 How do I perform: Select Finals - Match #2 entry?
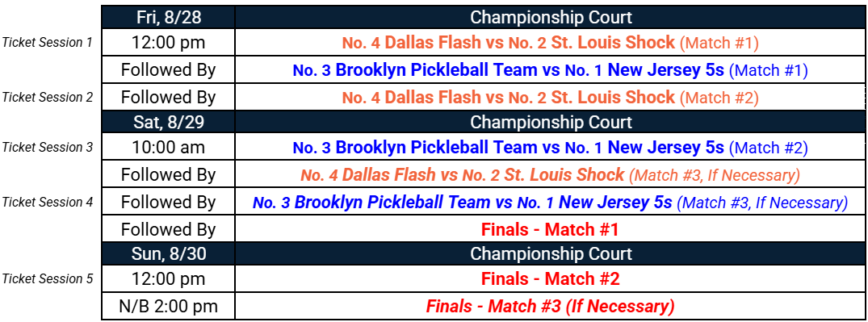pyautogui.click(x=550, y=279)
